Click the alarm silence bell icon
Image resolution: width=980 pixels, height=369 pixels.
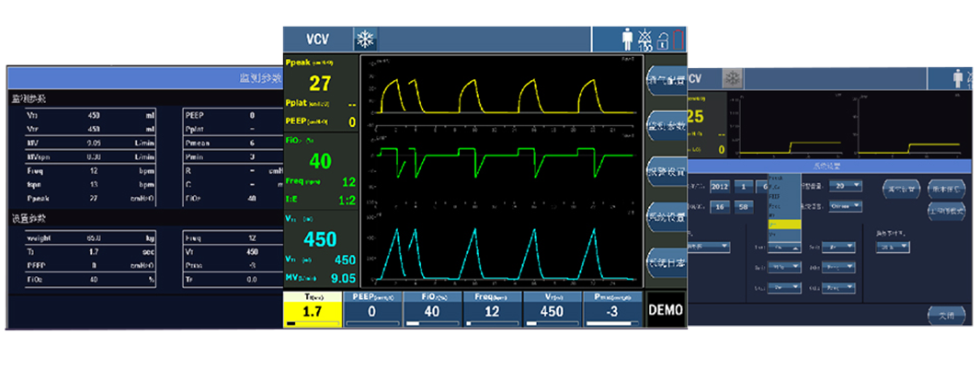(645, 40)
